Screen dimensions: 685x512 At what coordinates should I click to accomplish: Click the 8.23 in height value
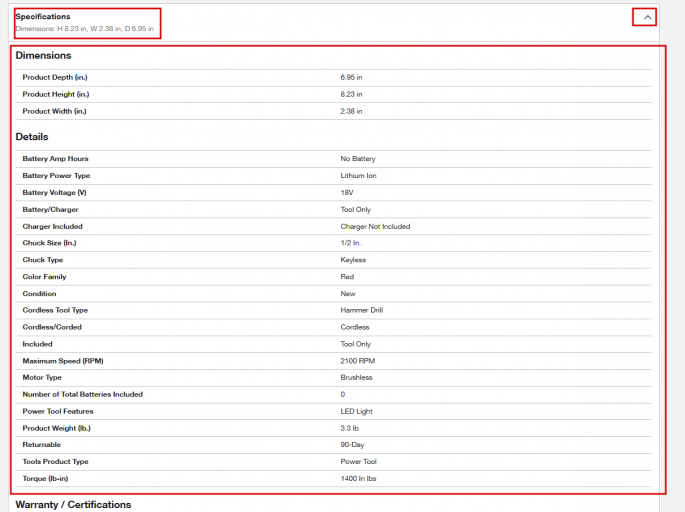tap(351, 94)
